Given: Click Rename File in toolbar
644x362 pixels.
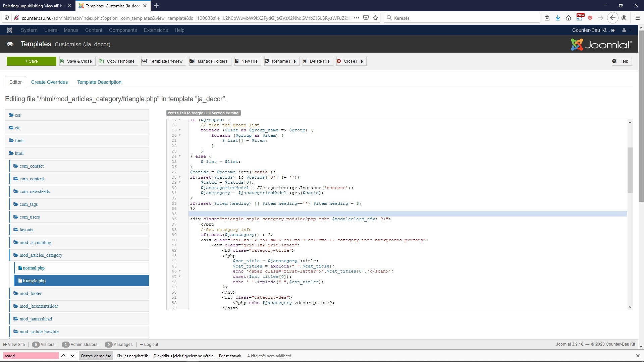Looking at the screenshot, I should tap(281, 61).
